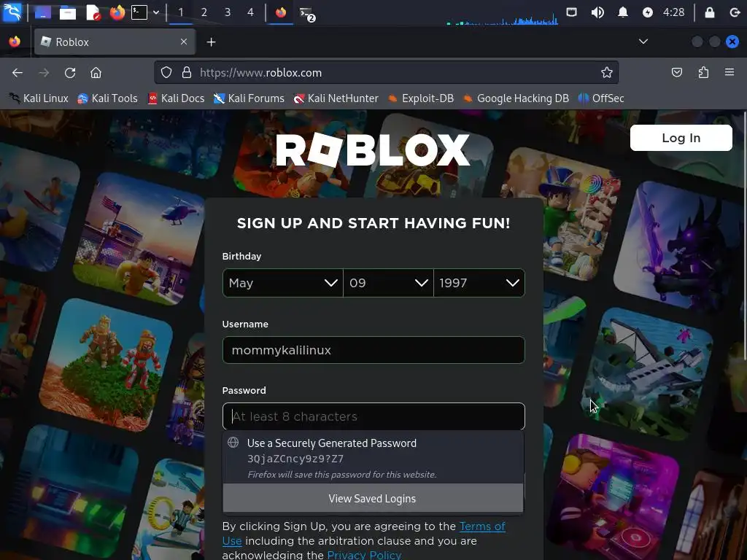Screen dimensions: 747x560
Task: Expand the terminal launcher dropdown arrow
Action: pyautogui.click(x=156, y=12)
